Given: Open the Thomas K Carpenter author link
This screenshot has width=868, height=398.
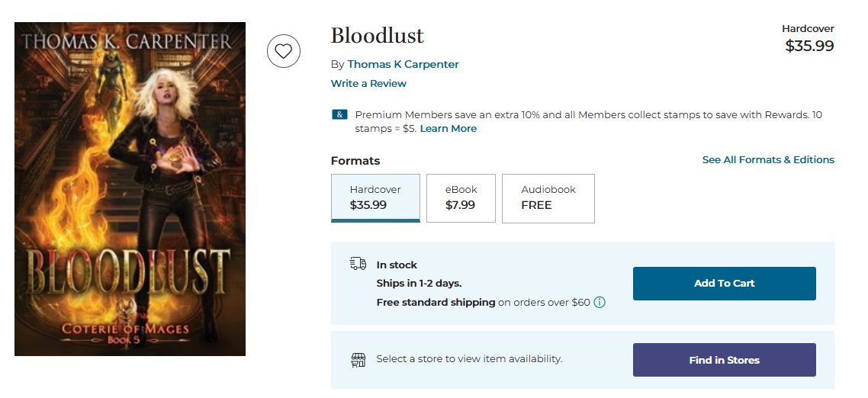Looking at the screenshot, I should click(x=403, y=64).
